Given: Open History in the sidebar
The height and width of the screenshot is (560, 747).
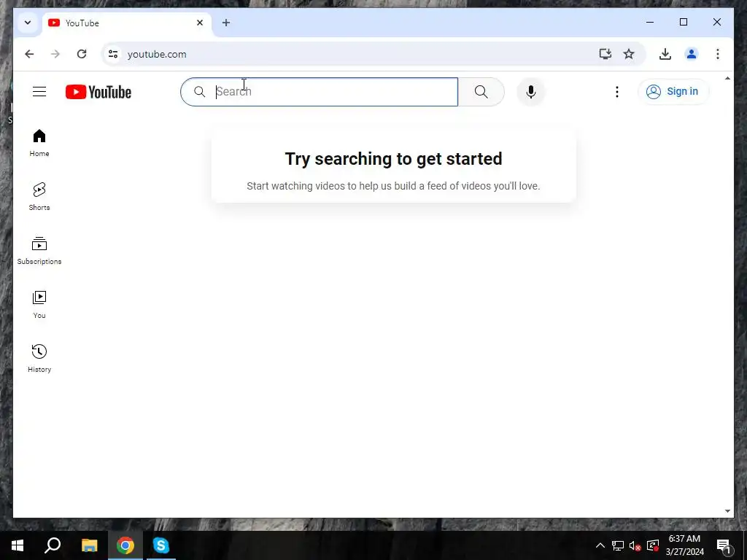Looking at the screenshot, I should 39,358.
